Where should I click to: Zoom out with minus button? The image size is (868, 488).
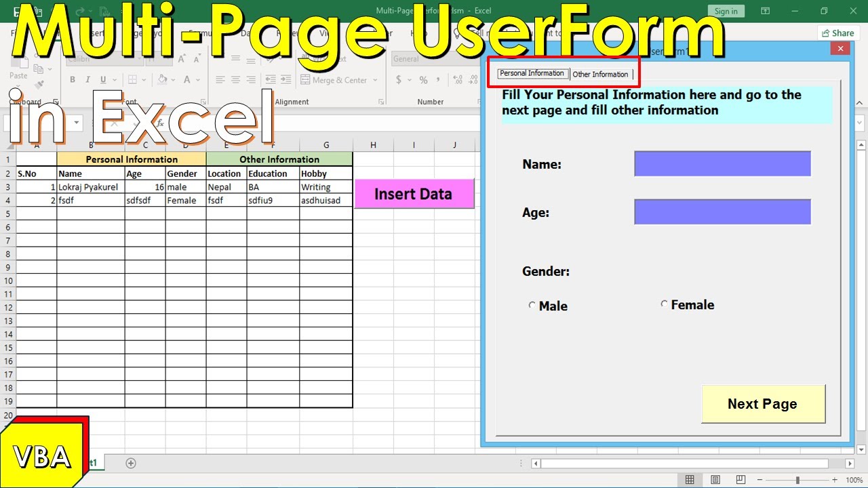pos(759,480)
